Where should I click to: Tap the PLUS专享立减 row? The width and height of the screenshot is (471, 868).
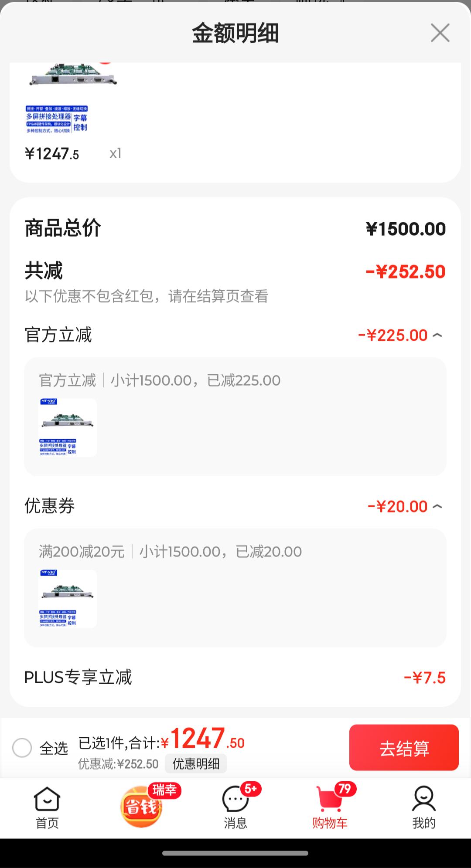tap(235, 678)
